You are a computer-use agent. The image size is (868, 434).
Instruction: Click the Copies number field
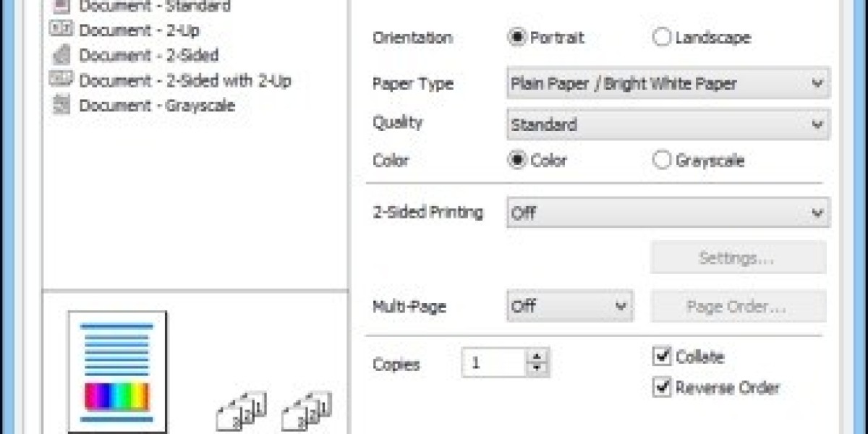click(x=494, y=363)
